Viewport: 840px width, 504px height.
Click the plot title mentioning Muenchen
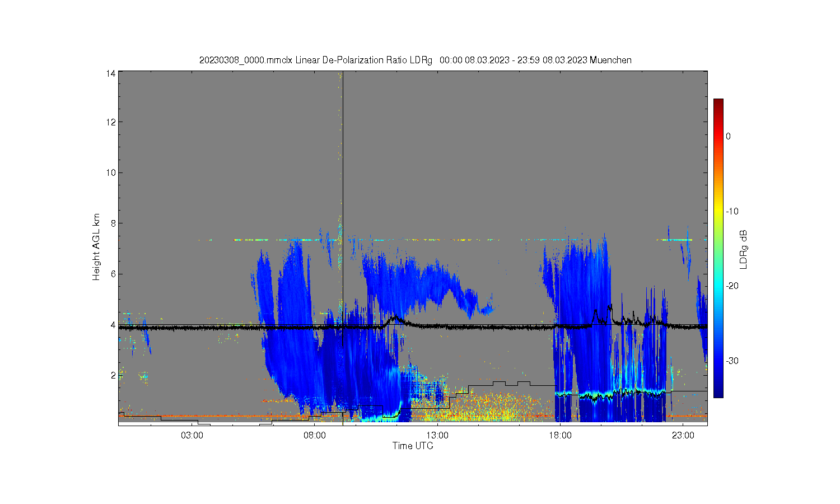click(x=415, y=60)
